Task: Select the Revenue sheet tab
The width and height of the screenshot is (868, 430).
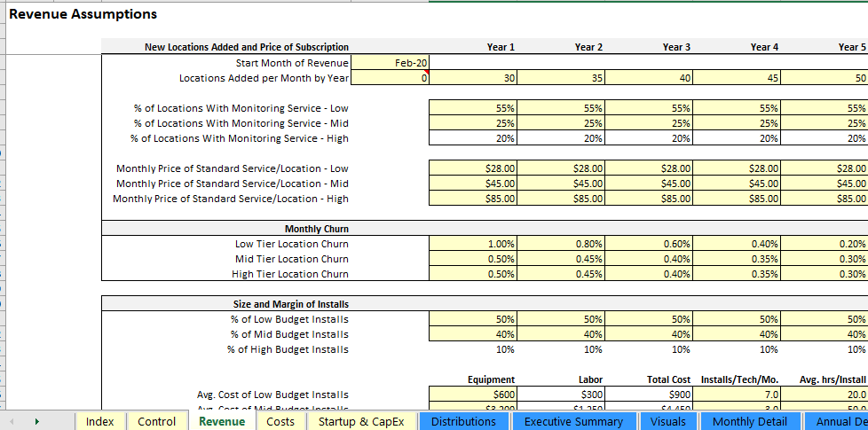Action: pos(222,421)
